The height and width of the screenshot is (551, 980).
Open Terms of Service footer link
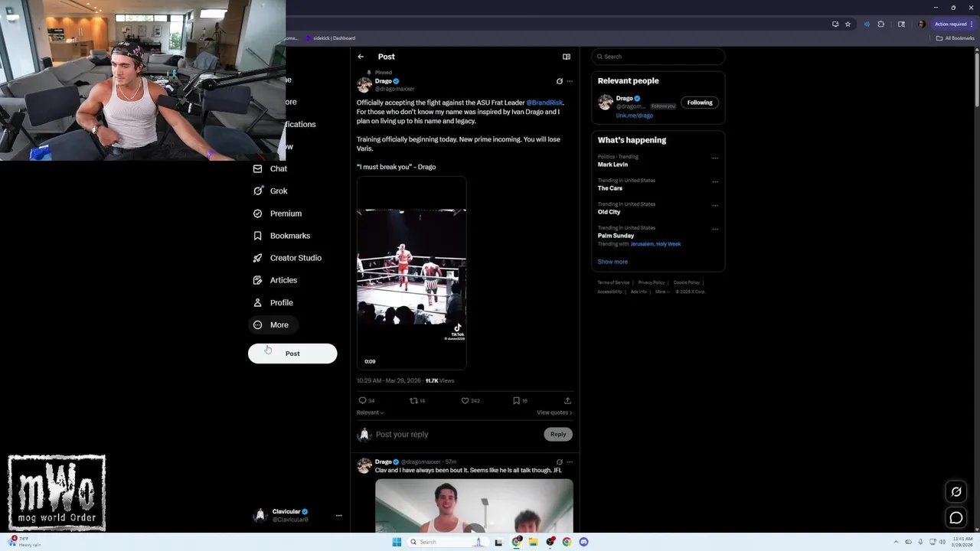(x=613, y=282)
